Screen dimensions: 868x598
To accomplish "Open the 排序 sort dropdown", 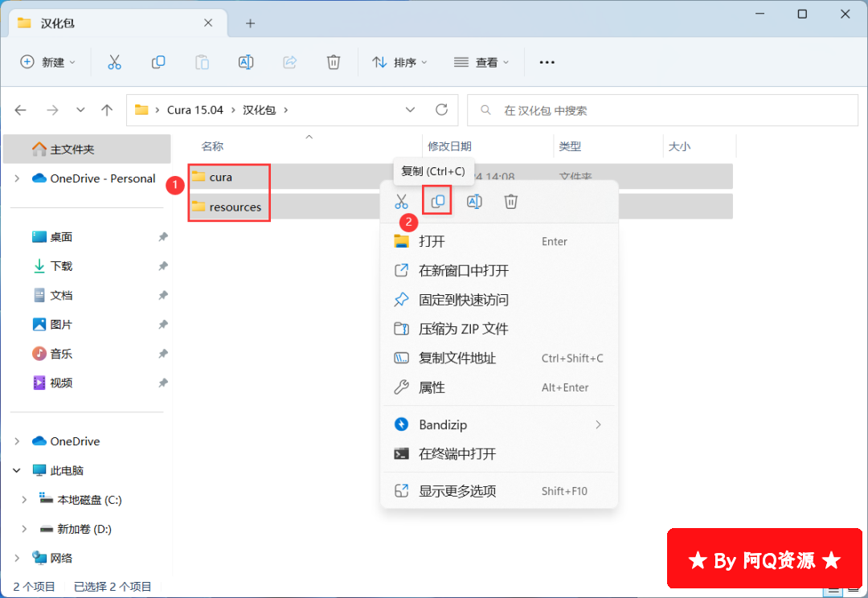I will [399, 62].
